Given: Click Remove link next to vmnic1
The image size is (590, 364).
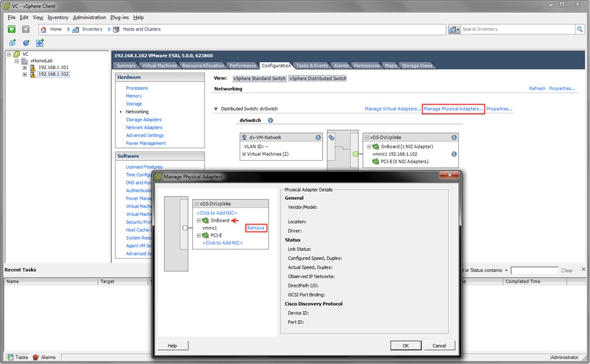Looking at the screenshot, I should [x=256, y=228].
